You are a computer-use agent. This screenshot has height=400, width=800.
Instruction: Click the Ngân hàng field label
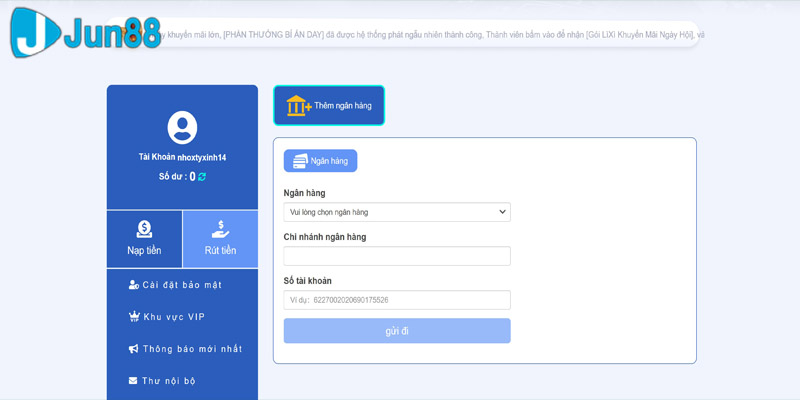305,193
